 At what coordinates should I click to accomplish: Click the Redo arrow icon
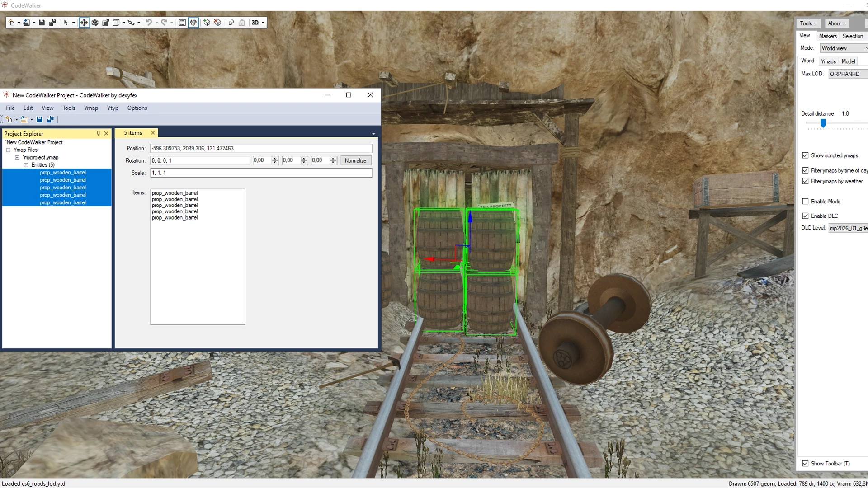pos(164,23)
